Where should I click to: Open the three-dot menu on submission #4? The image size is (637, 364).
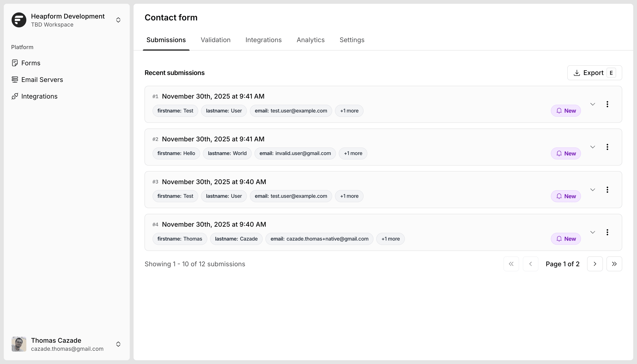coord(608,232)
